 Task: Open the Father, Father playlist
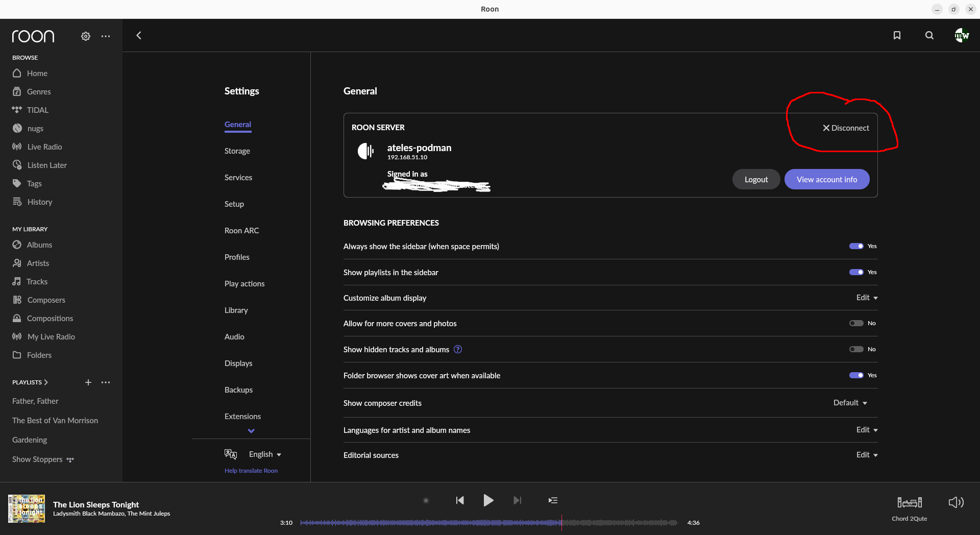pos(35,401)
